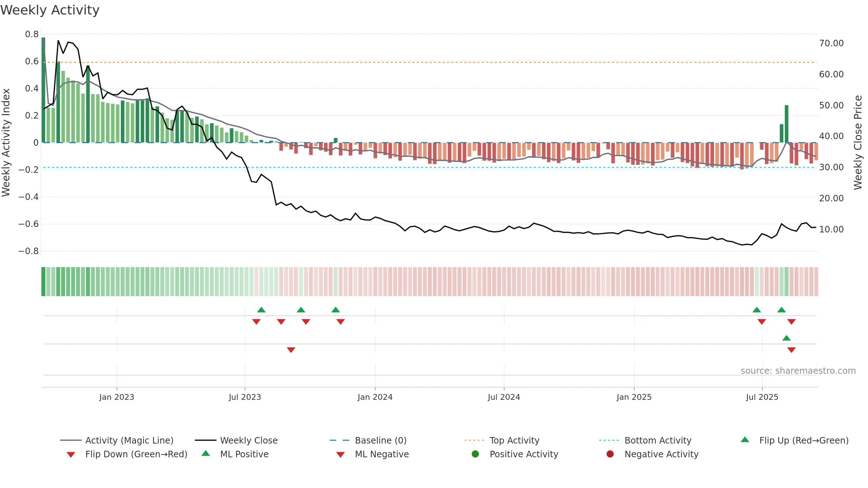The height and width of the screenshot is (488, 868).
Task: Click the Negative Activity red circle legend icon
Action: (x=610, y=454)
